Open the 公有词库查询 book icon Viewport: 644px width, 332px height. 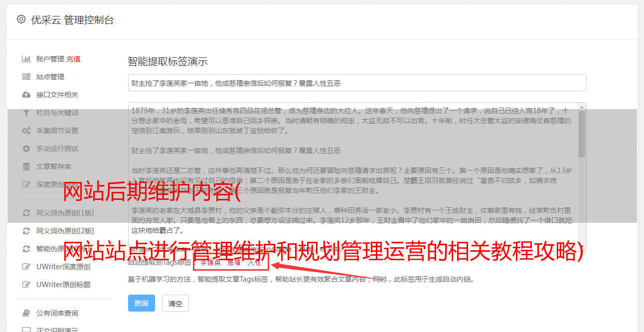click(26, 313)
